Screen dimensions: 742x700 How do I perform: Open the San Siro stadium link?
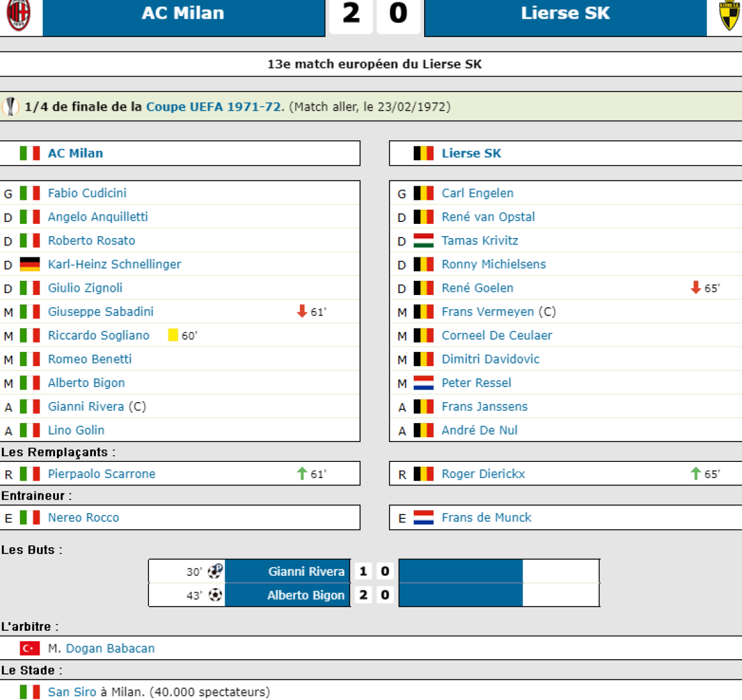[x=72, y=692]
